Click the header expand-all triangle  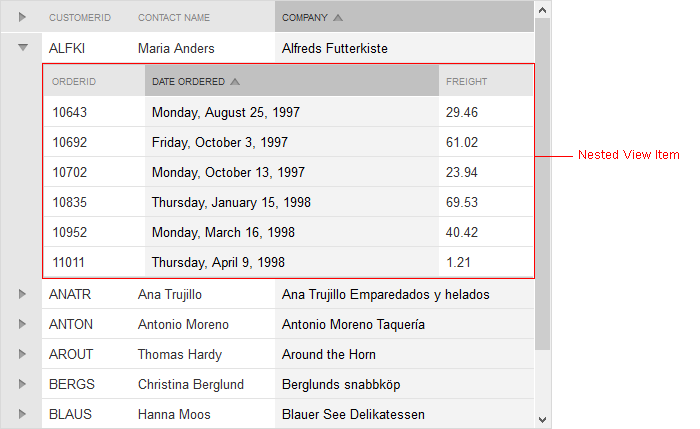(x=22, y=17)
